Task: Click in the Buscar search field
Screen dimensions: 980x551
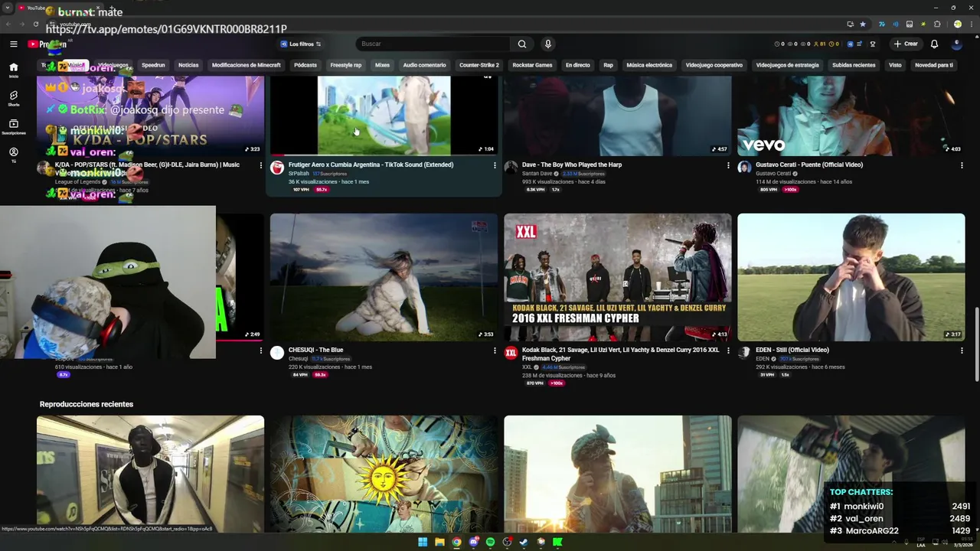Action: [433, 44]
